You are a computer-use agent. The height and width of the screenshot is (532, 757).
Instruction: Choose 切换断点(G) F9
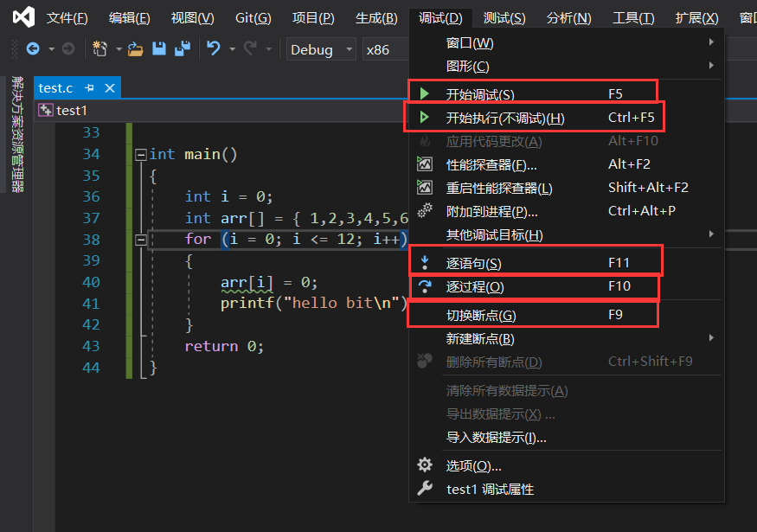[x=566, y=315]
